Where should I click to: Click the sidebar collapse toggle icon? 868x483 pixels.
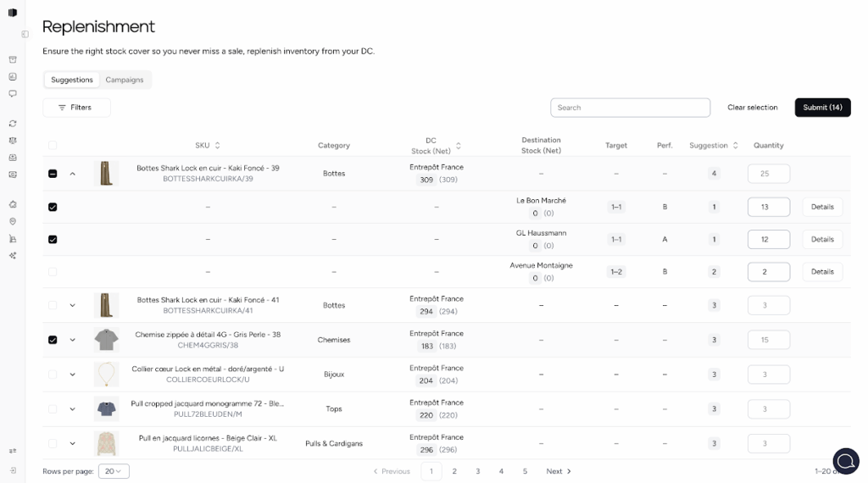[x=25, y=34]
